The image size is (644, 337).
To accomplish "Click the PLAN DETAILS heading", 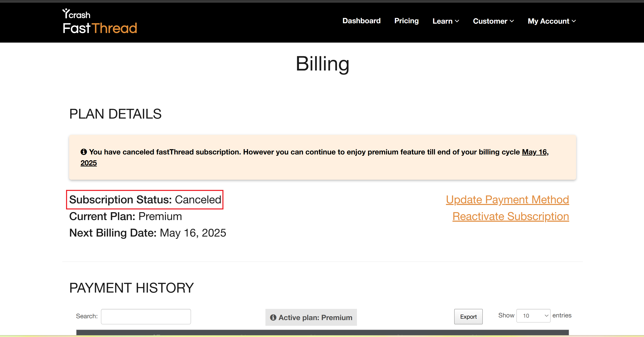I will pos(115,114).
